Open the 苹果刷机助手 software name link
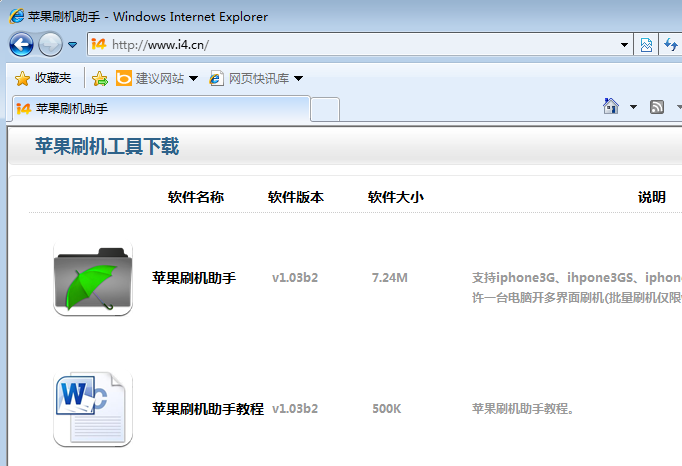 (x=193, y=277)
